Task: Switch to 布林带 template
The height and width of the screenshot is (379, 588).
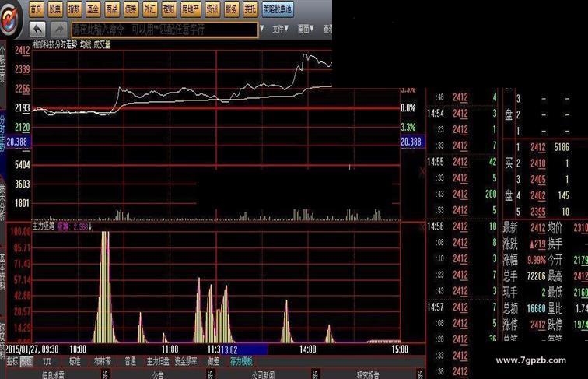Action: 102,361
